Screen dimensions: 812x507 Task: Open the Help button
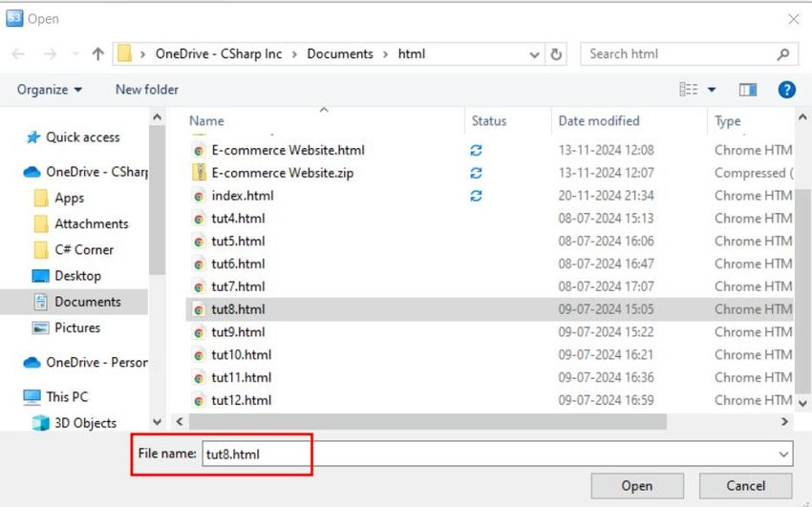(x=786, y=90)
